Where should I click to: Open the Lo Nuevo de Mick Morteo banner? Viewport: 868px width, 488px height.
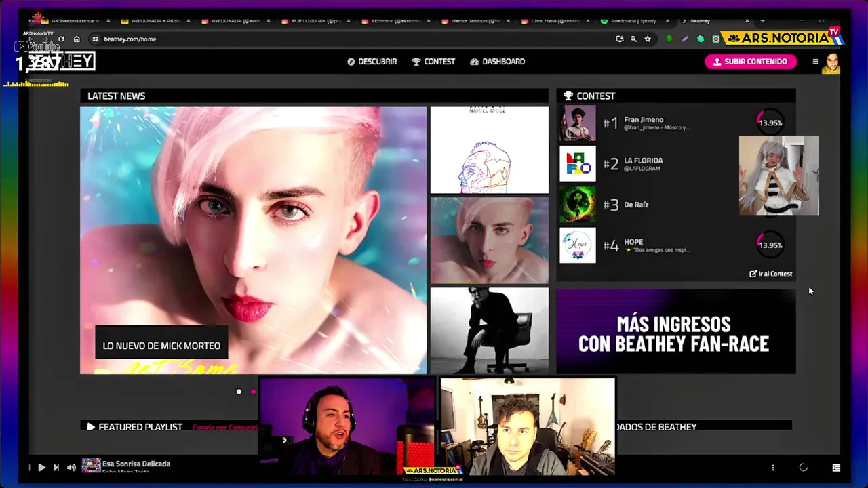253,240
